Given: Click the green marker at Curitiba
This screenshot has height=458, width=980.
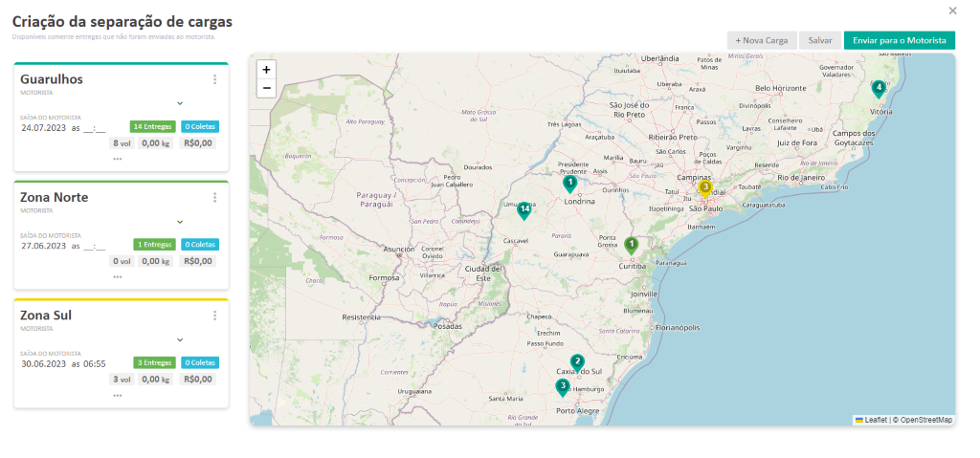Looking at the screenshot, I should [x=631, y=245].
